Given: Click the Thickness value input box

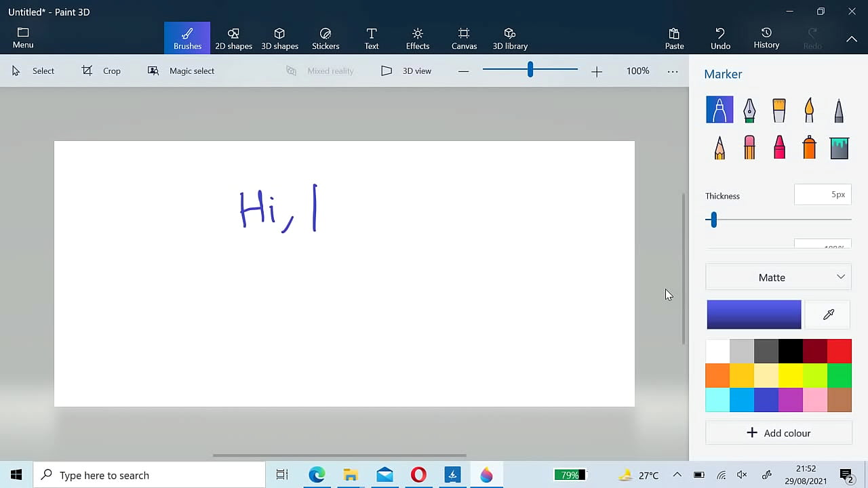Looking at the screenshot, I should (823, 195).
